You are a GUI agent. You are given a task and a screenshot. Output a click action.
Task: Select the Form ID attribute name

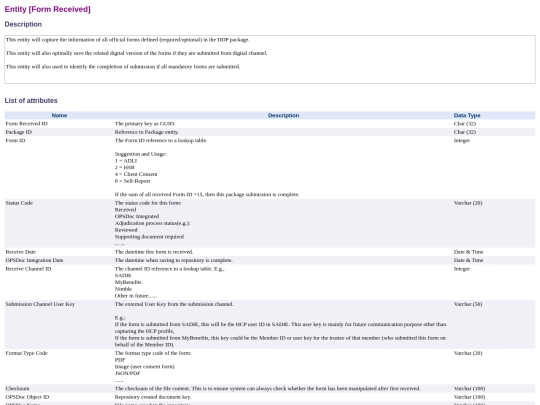pos(15,141)
